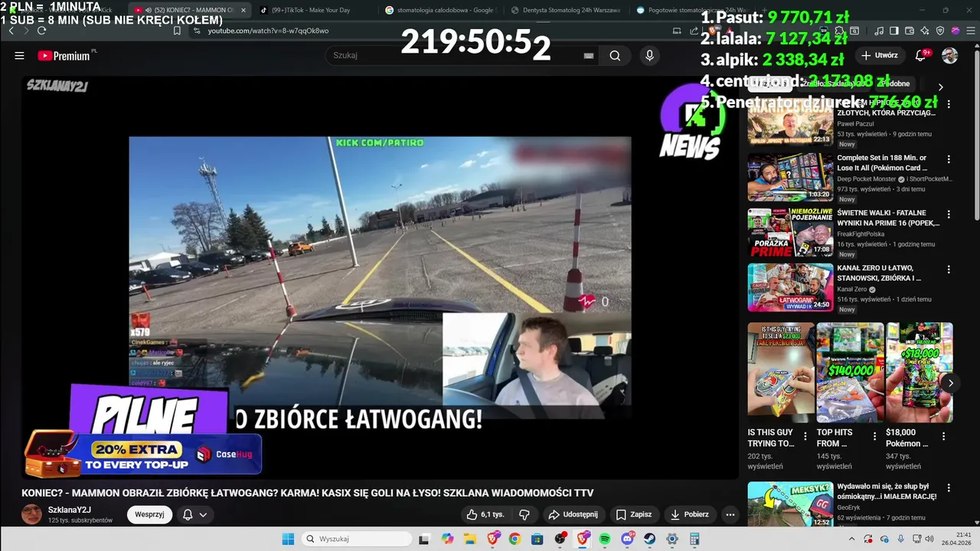Open Discord from the taskbar

pyautogui.click(x=628, y=539)
